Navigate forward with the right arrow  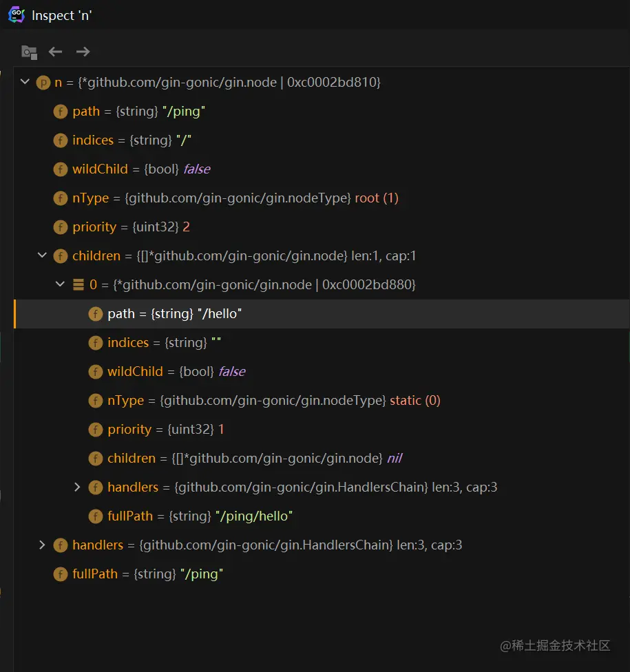click(83, 52)
